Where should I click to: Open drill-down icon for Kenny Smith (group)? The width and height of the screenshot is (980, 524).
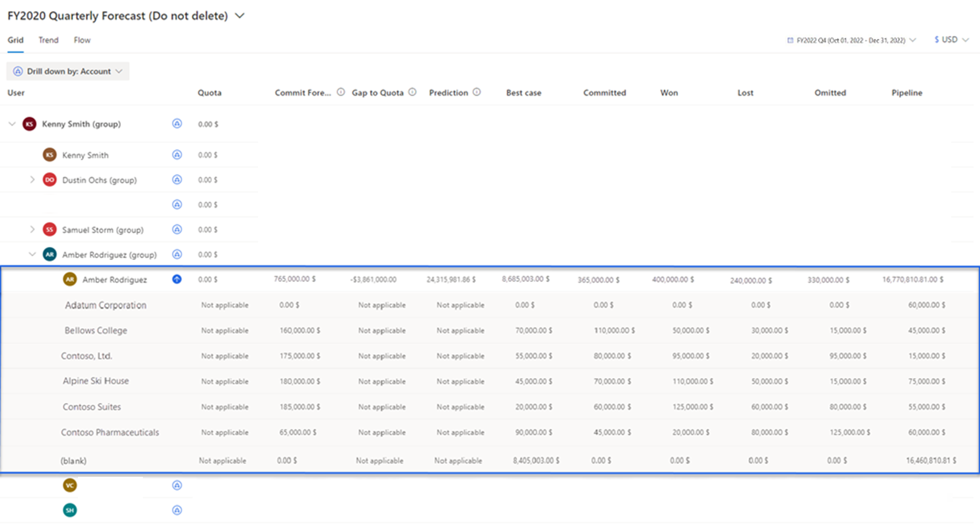[x=177, y=124]
